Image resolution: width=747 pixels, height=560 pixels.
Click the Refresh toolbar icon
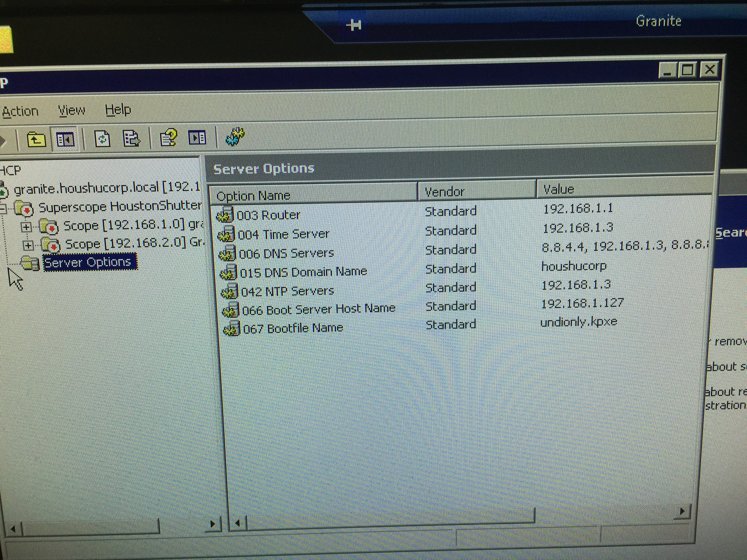[102, 139]
